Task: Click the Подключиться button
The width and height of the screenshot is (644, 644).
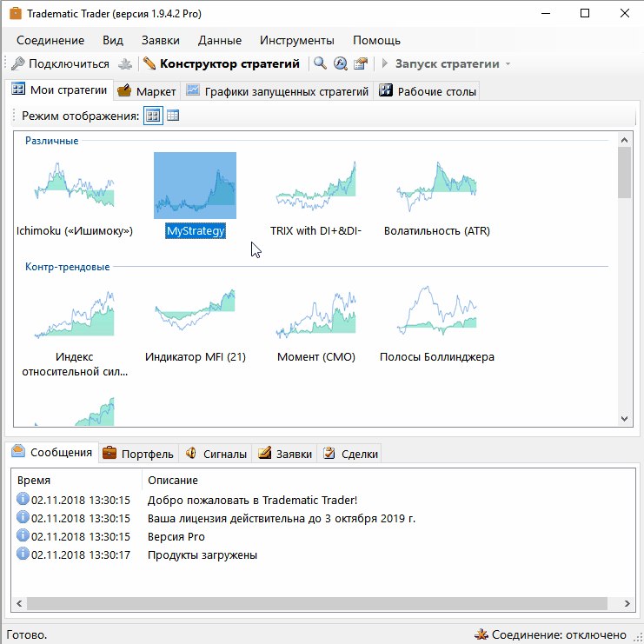Action: tap(61, 63)
